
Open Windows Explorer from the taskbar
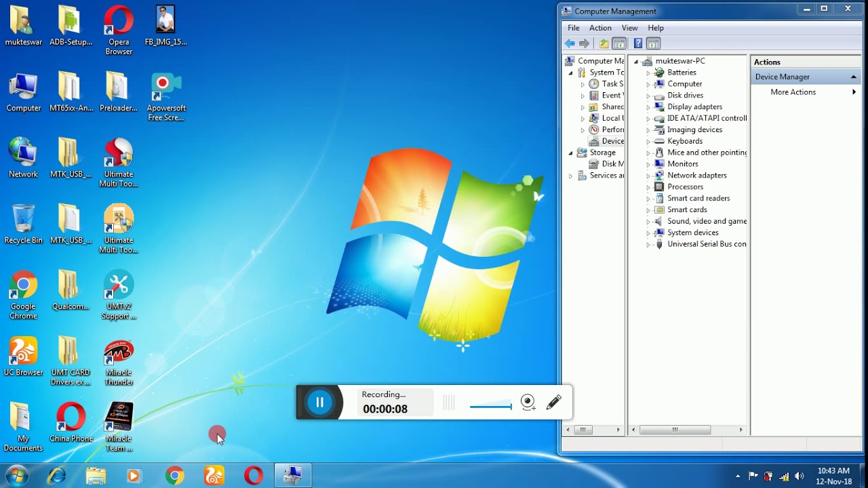click(96, 476)
